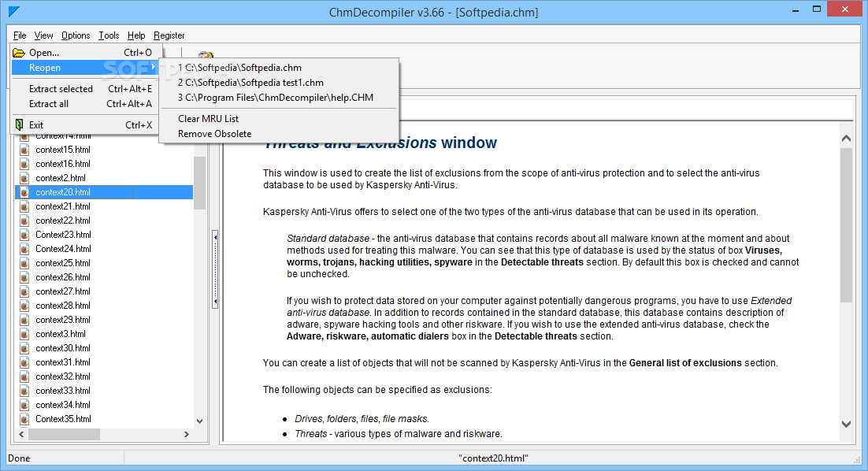Select context3.html in the file list
The height and width of the screenshot is (471, 868).
(61, 334)
